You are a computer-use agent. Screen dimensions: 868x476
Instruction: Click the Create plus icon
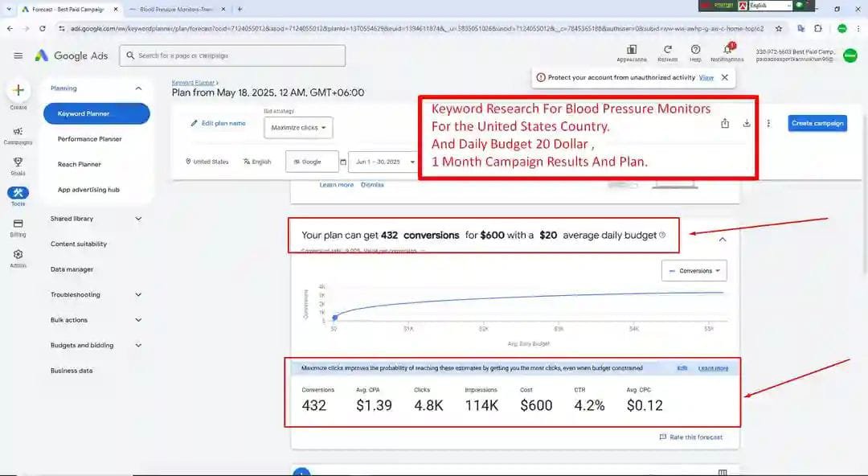18,90
